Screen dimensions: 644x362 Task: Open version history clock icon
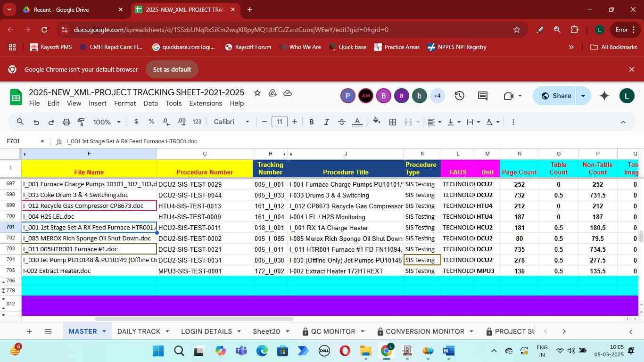(x=460, y=96)
